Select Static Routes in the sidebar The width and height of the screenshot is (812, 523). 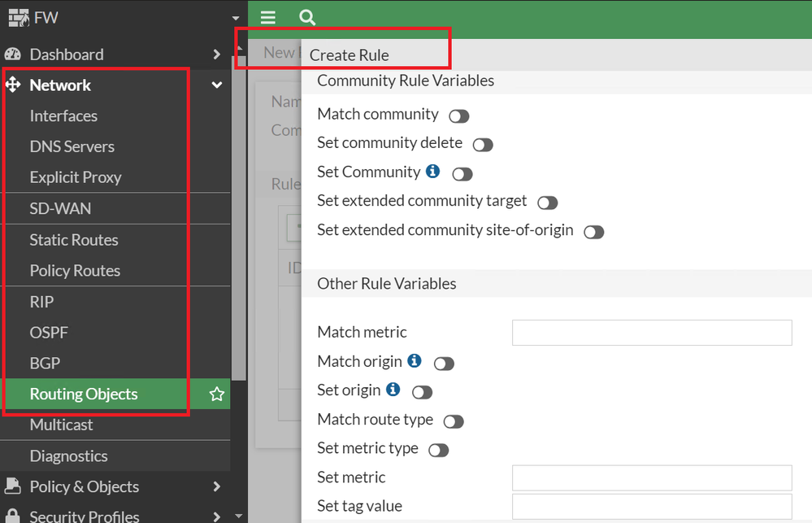(74, 240)
